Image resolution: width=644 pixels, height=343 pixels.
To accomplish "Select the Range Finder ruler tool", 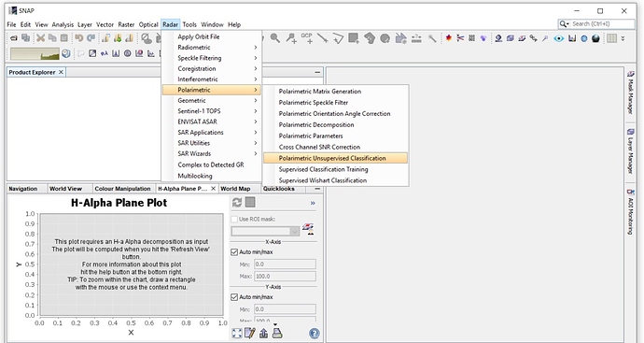I will [416, 38].
